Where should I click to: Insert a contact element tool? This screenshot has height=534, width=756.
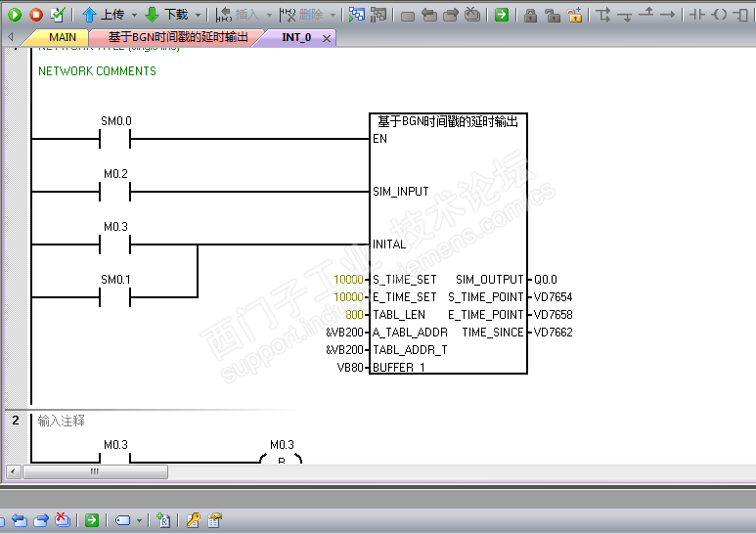point(697,15)
